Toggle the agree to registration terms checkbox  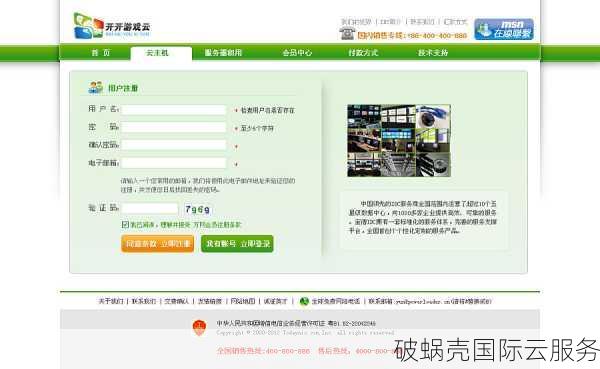(125, 224)
